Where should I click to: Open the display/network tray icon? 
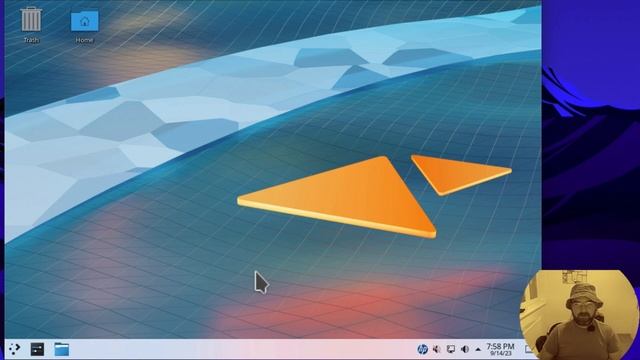coord(451,349)
